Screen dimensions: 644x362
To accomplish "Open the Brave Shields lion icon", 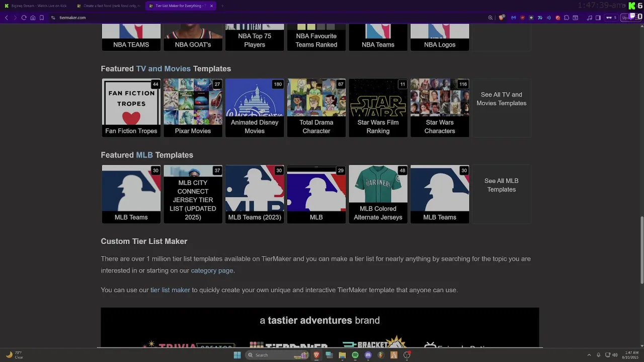I will (x=502, y=18).
